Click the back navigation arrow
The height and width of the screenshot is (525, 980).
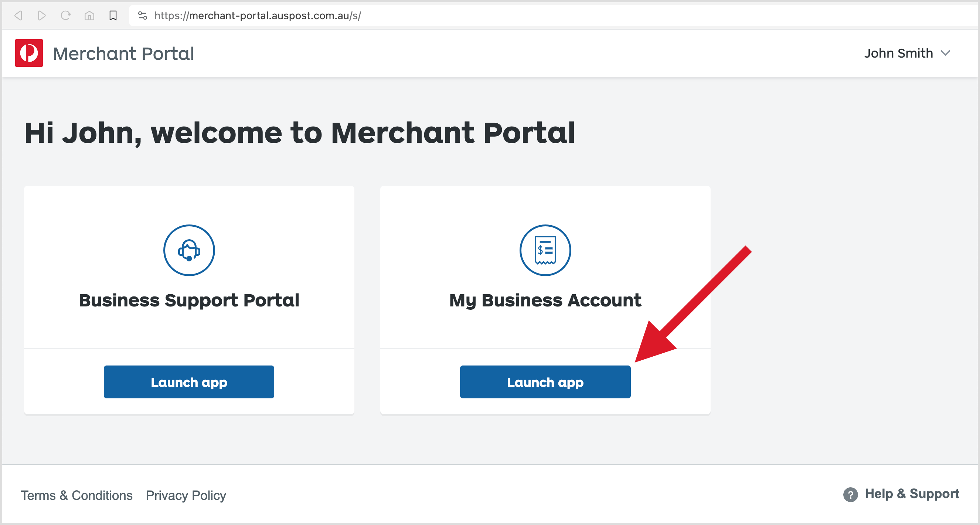[x=18, y=15]
